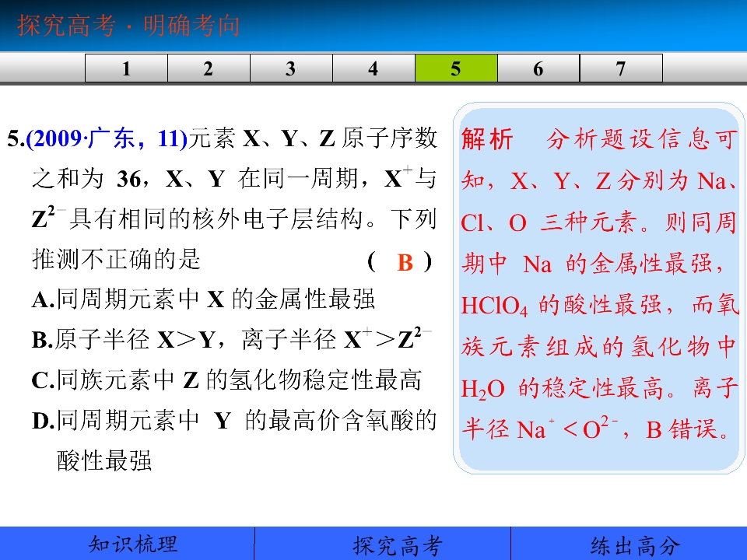Go to question 2 tab
Screen dimensions: 747x560
(x=209, y=68)
